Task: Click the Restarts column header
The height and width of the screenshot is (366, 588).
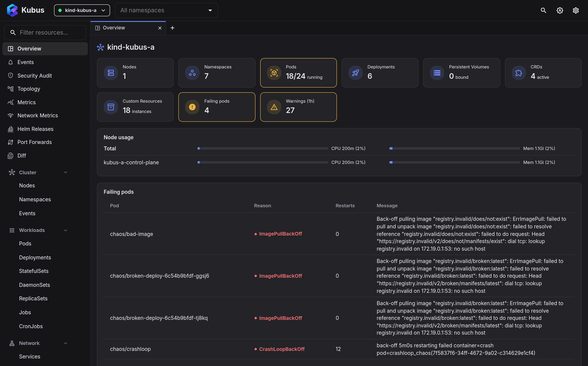Action: [345, 205]
